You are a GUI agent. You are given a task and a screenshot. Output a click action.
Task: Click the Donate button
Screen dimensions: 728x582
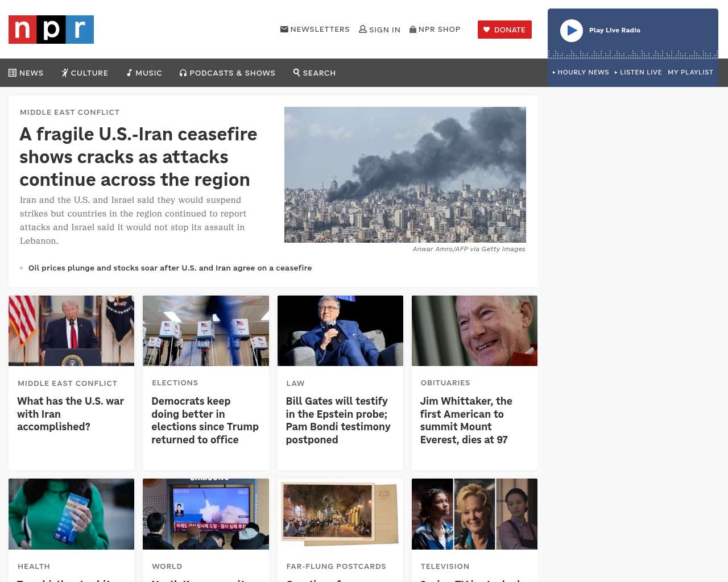click(x=504, y=30)
